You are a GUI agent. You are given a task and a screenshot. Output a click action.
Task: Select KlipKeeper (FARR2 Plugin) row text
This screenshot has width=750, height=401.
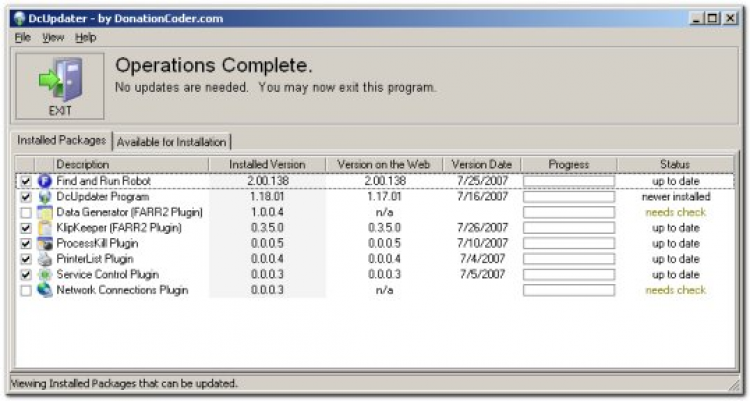[x=119, y=228]
